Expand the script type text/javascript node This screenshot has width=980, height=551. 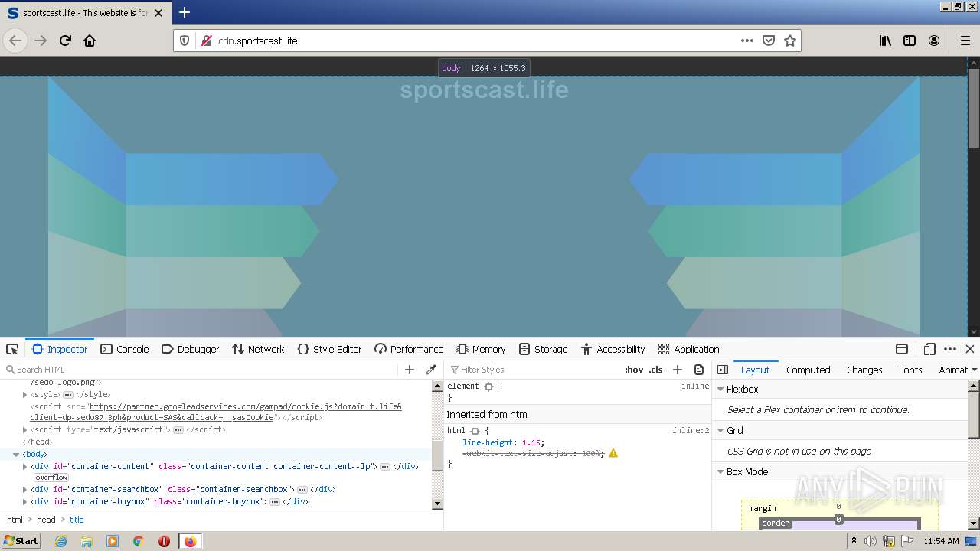(24, 430)
